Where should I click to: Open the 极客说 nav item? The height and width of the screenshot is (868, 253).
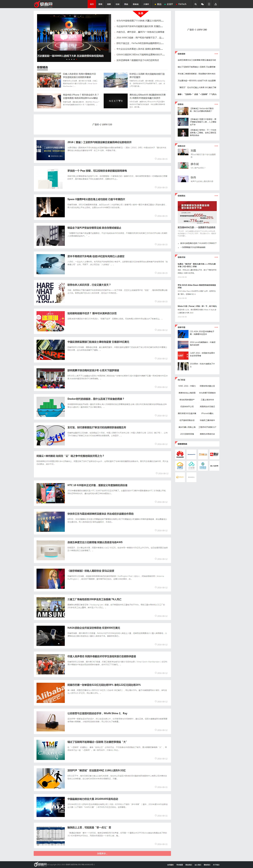pos(136,4)
